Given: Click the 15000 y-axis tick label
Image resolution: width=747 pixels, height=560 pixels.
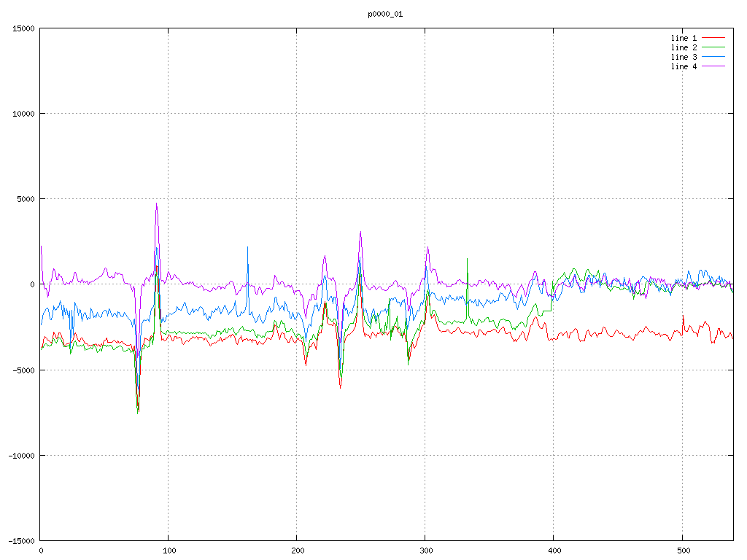Looking at the screenshot, I should 23,28.
